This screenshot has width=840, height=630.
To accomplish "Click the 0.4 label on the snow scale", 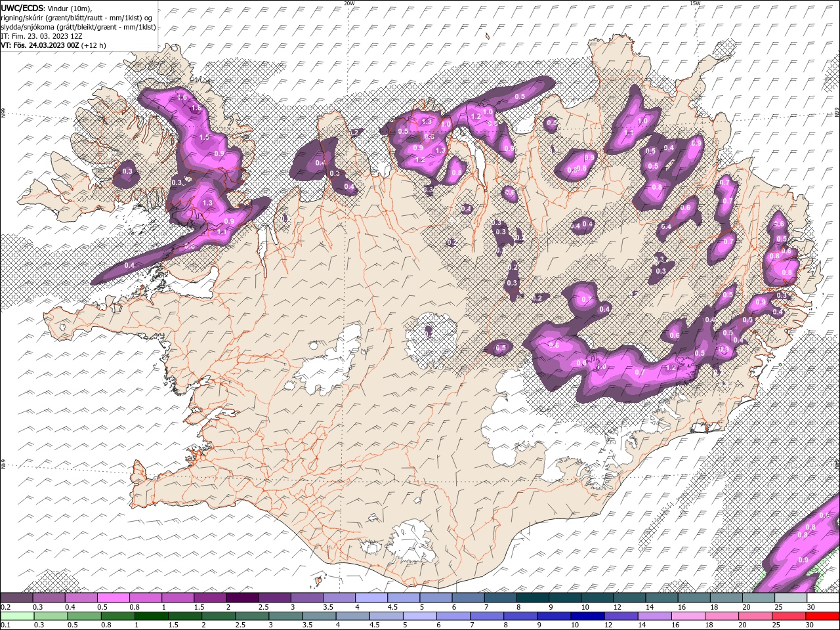I will (x=70, y=607).
